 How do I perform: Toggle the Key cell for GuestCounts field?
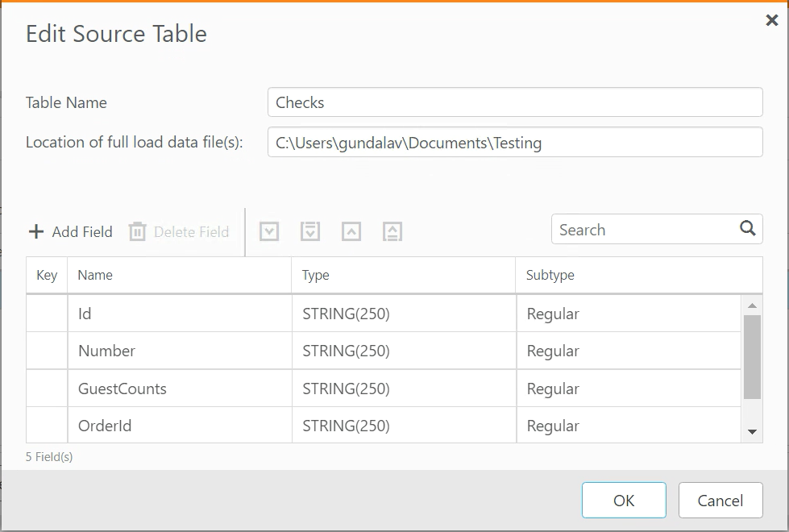[x=47, y=389]
